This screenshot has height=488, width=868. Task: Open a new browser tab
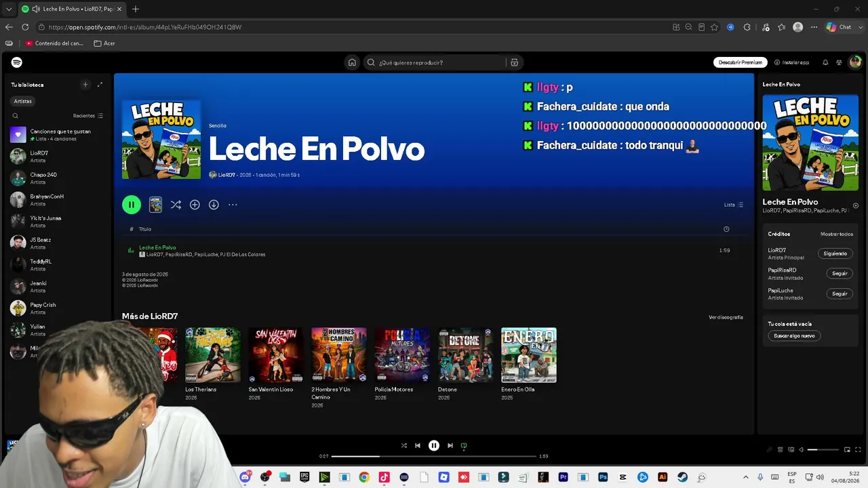pyautogui.click(x=136, y=9)
